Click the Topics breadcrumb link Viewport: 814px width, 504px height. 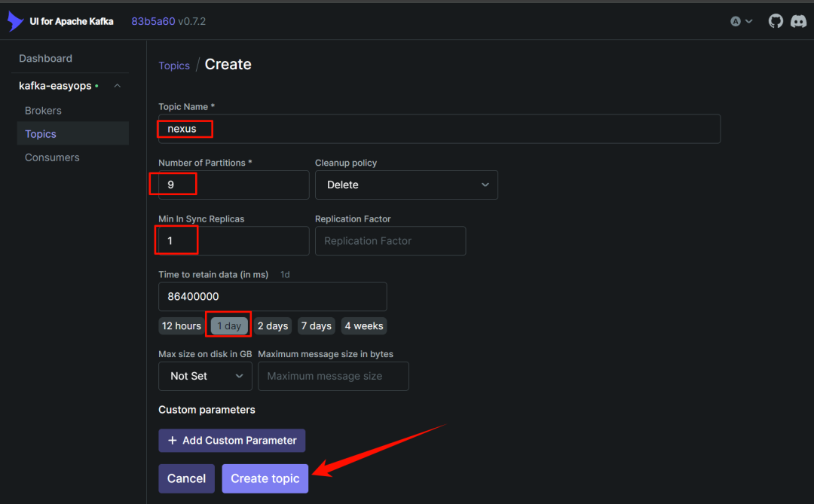click(x=174, y=66)
